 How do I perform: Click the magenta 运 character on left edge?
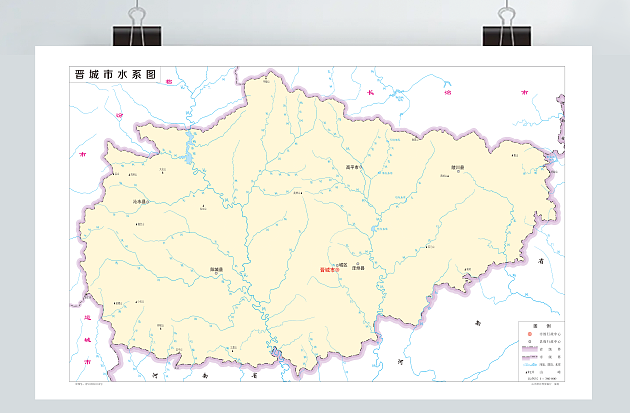coord(87,318)
